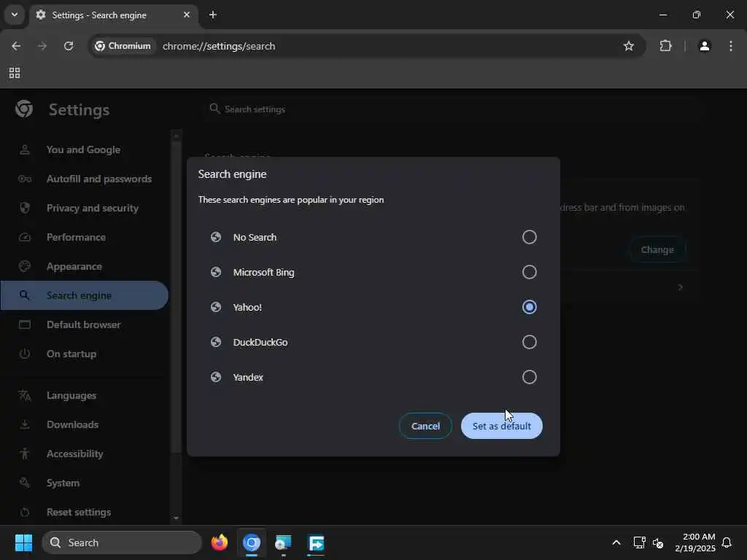Click the taskbar Search box
The width and height of the screenshot is (747, 560).
coord(122,542)
